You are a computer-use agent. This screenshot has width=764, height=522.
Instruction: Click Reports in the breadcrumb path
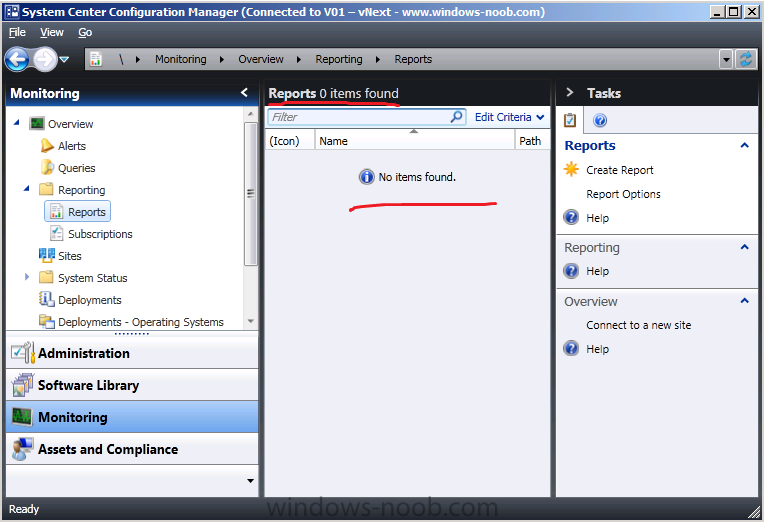(413, 59)
